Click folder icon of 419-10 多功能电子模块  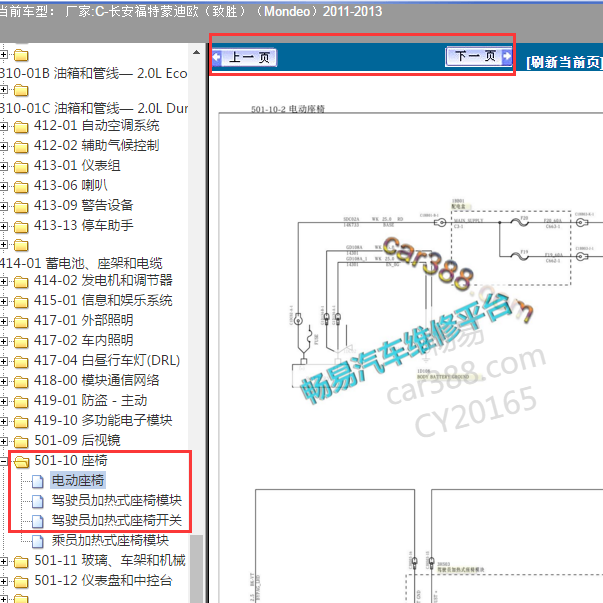tap(21, 421)
